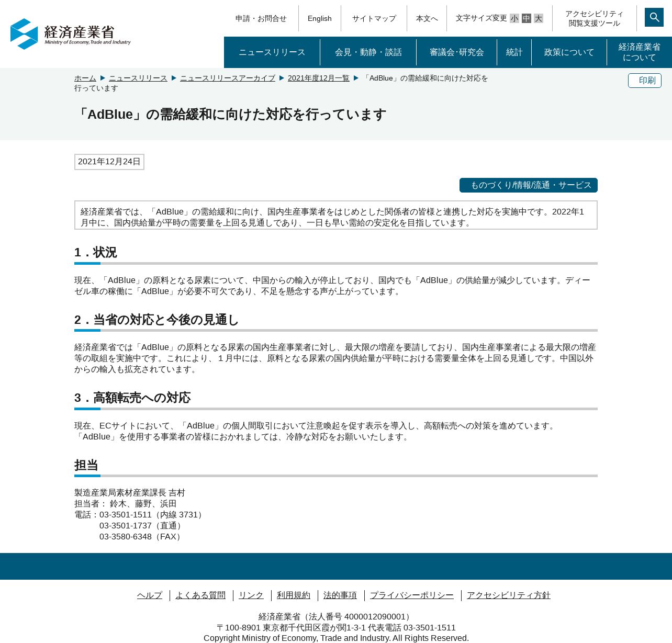Open アクセシビリティ閲覧支援ツール
Image resolution: width=672 pixels, height=643 pixels.
[595, 18]
